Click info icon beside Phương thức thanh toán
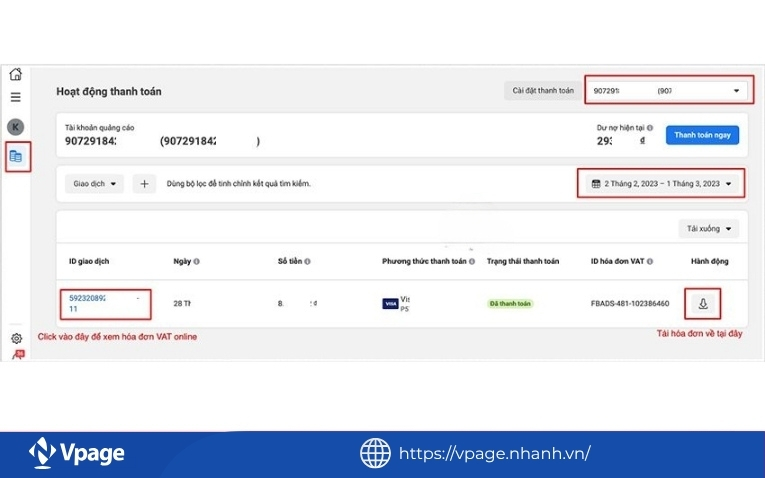This screenshot has width=765, height=478. pos(472,261)
